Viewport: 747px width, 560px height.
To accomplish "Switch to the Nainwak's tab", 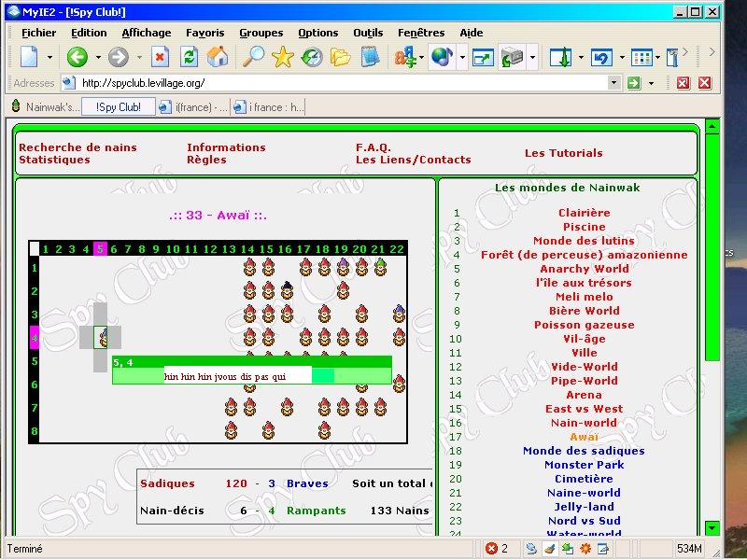I will click(x=46, y=106).
